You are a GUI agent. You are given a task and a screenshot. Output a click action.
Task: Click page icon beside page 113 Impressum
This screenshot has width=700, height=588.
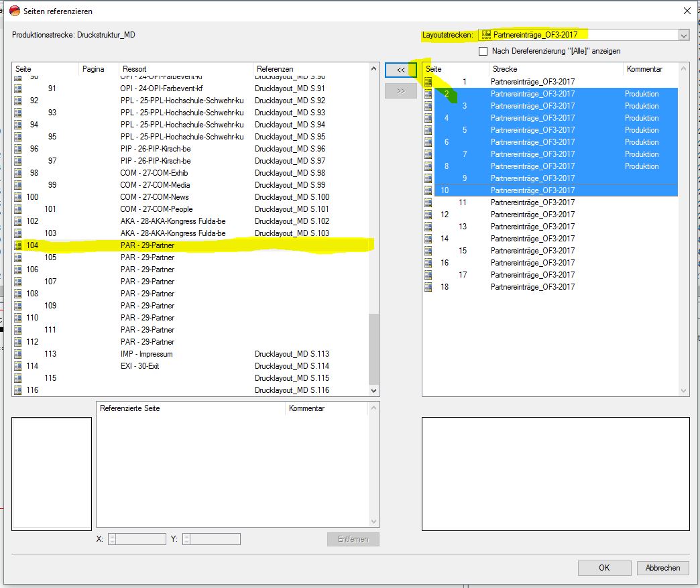point(18,354)
